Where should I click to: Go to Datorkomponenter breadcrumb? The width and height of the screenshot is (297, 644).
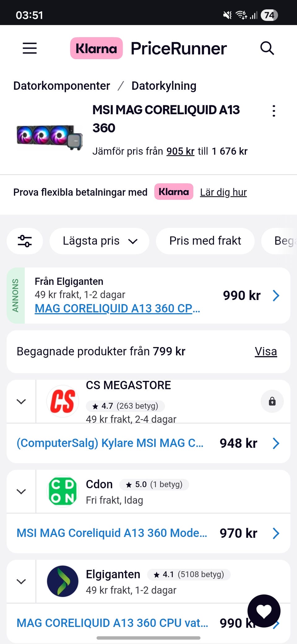[x=62, y=86]
